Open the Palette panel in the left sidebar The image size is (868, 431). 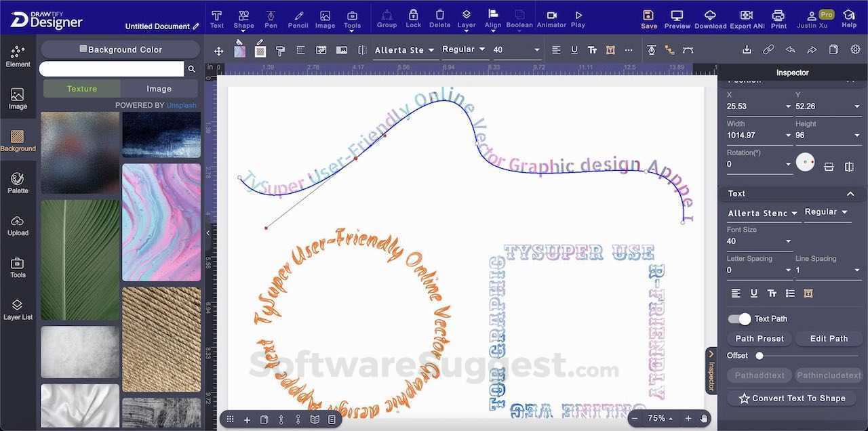coord(18,182)
